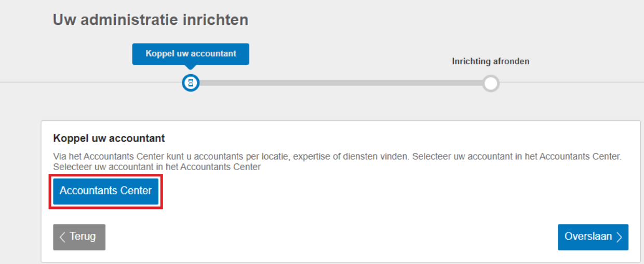
Task: Click the word 'Overslaan' in the blue button
Action: (x=588, y=237)
